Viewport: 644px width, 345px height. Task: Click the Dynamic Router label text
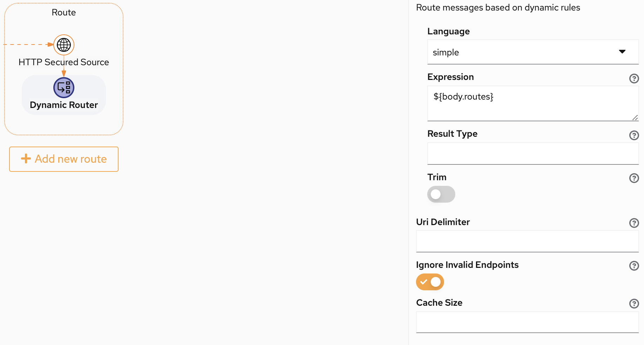[63, 104]
